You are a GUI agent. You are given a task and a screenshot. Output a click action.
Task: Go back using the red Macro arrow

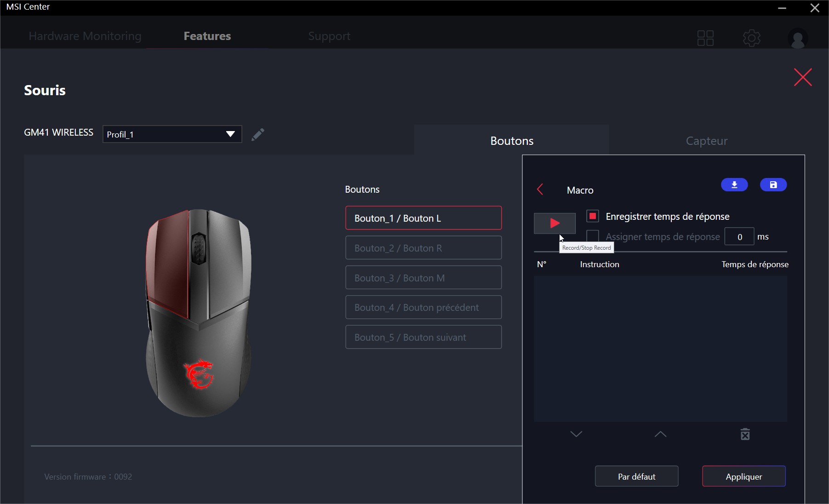(540, 189)
